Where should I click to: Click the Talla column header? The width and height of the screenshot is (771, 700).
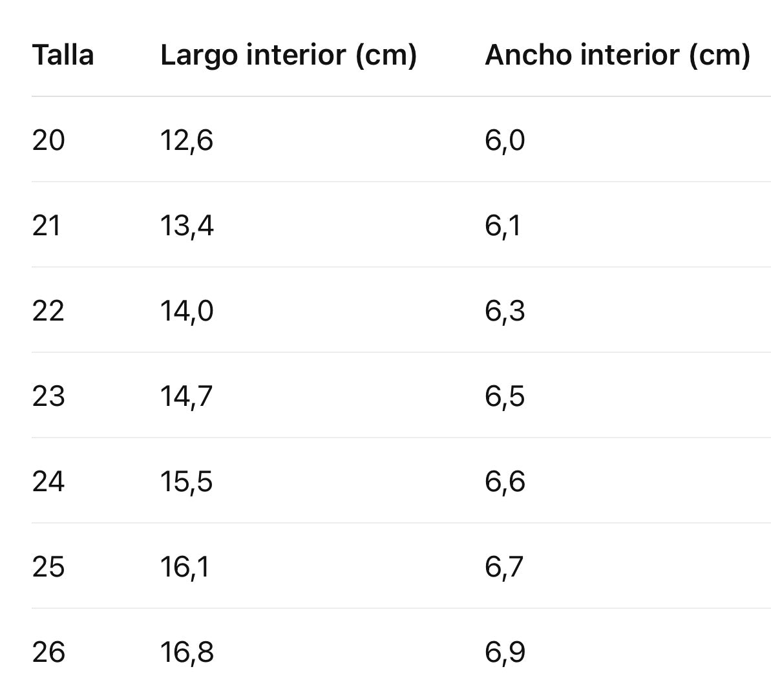63,54
